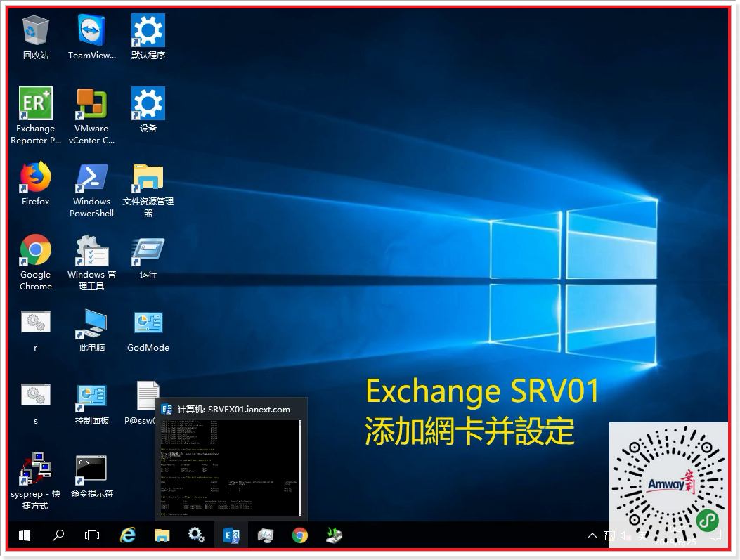The image size is (740, 560).
Task: Expand hidden system tray icons chevron
Action: click(592, 535)
